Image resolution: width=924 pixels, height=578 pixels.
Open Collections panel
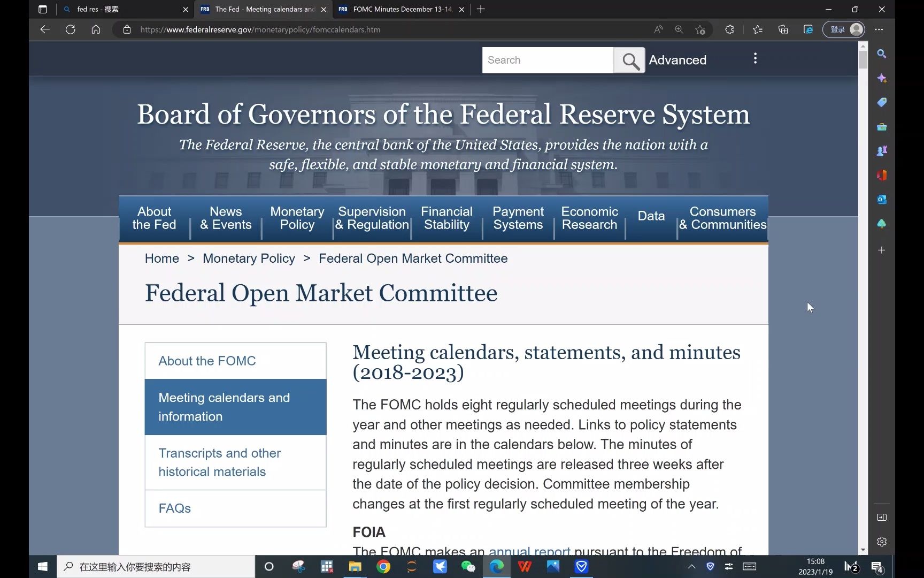(783, 29)
